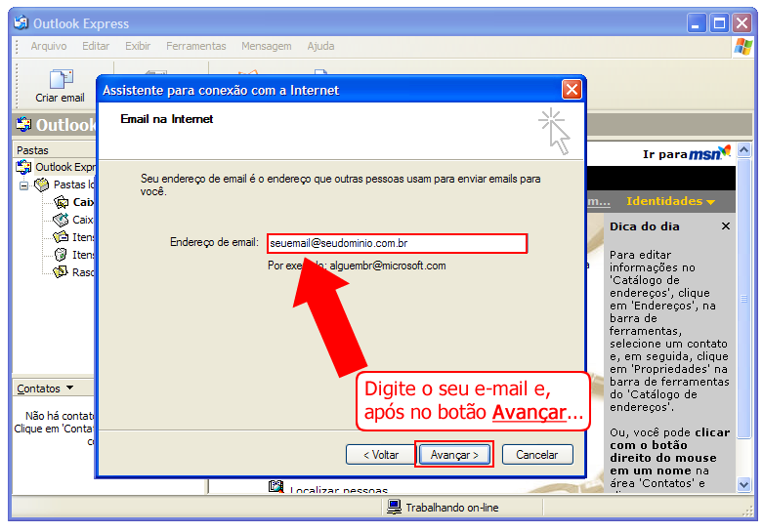Click the Voltar button
763x532 pixels.
(x=381, y=455)
